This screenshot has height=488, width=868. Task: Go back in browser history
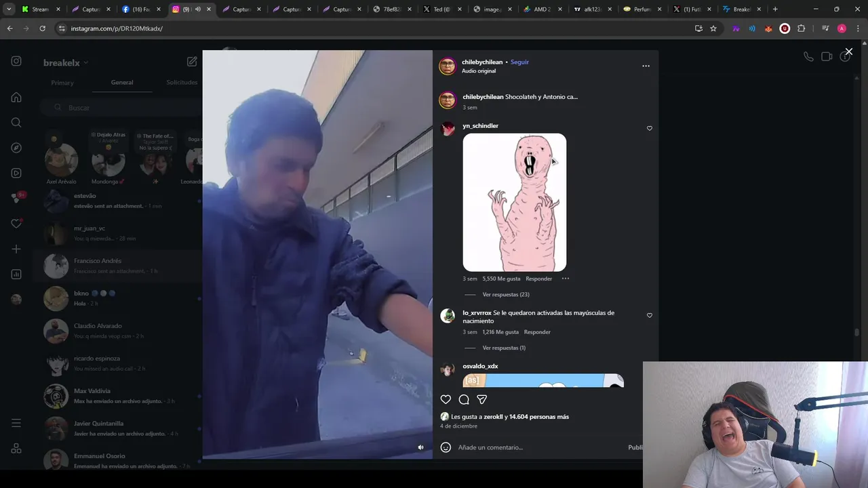click(9, 28)
